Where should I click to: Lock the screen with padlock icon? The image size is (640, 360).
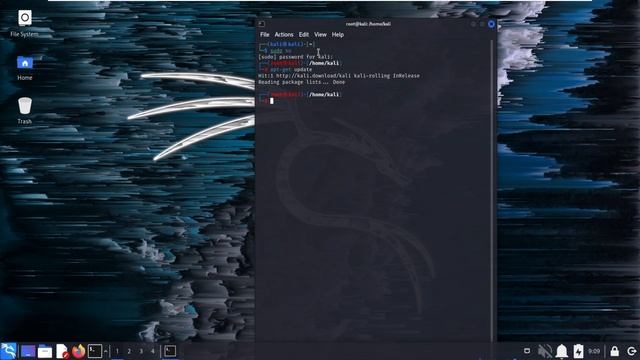pyautogui.click(x=614, y=351)
